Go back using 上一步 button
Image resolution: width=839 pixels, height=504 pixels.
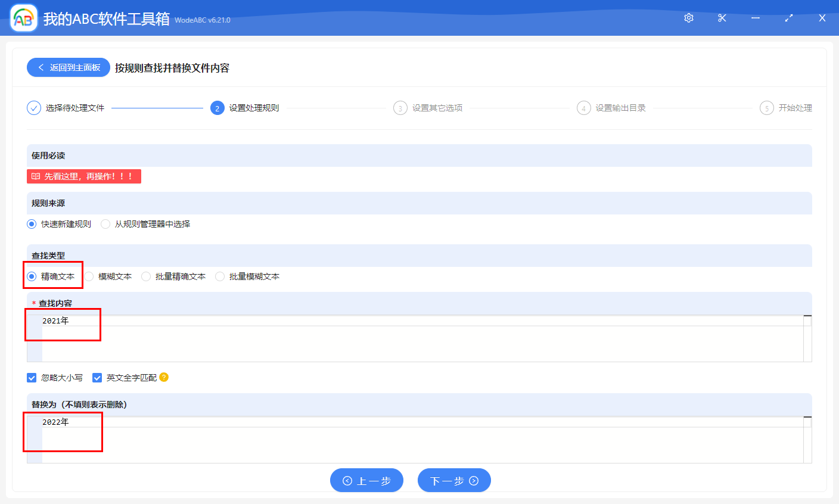click(366, 480)
